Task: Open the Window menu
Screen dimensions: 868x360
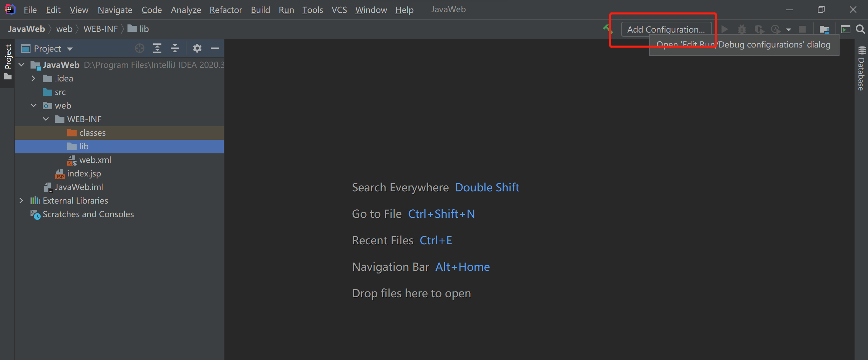Action: pos(371,10)
